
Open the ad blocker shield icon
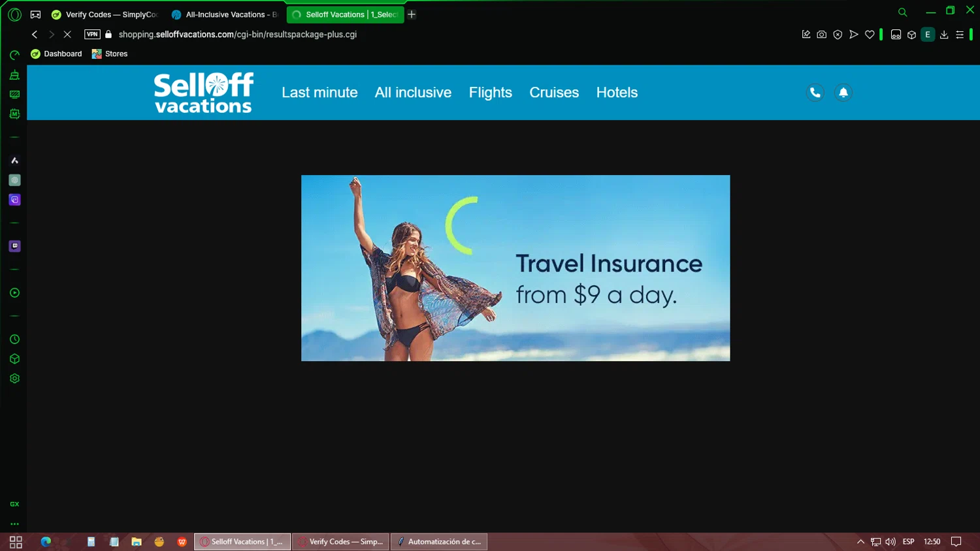point(838,35)
